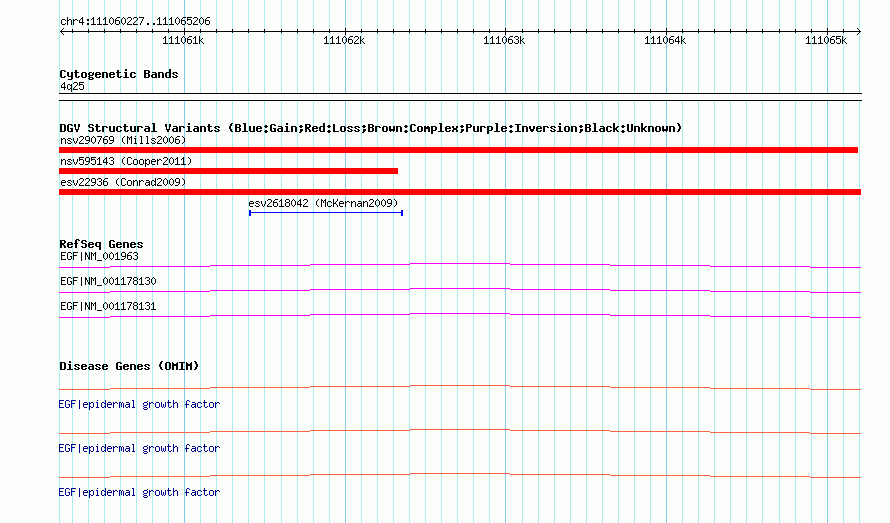Open the nsv595143 (Cooper2011) variant label
The image size is (890, 523).
tap(126, 161)
